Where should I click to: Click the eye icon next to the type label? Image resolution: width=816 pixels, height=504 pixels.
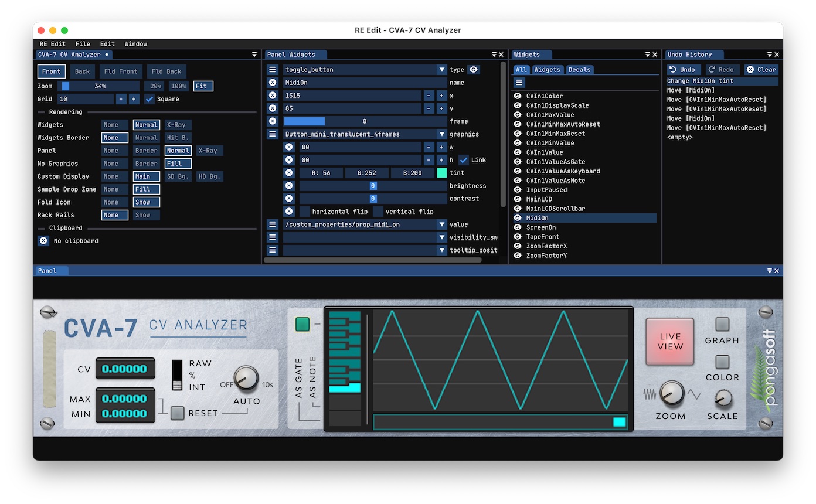tap(474, 70)
